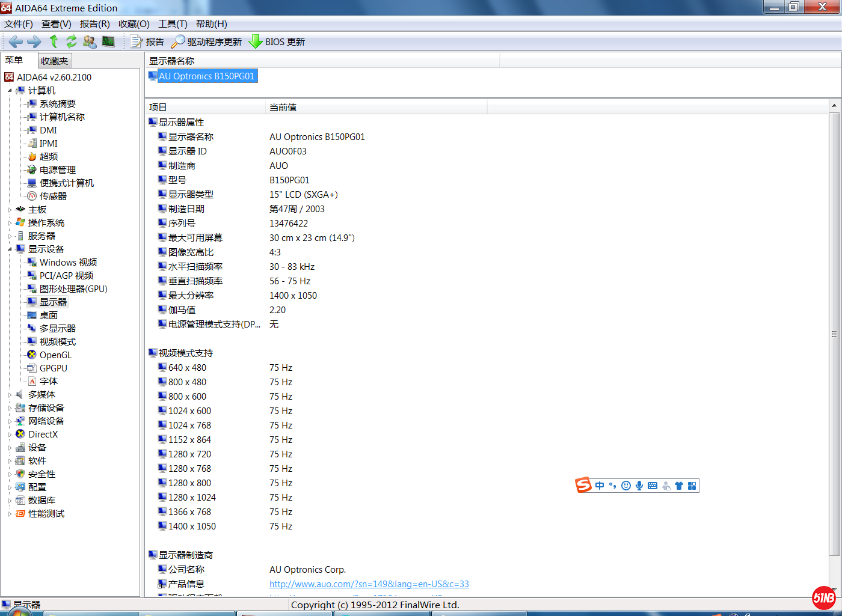Click the green-screen monitor icon in the toolbar
The height and width of the screenshot is (616, 842).
108,41
